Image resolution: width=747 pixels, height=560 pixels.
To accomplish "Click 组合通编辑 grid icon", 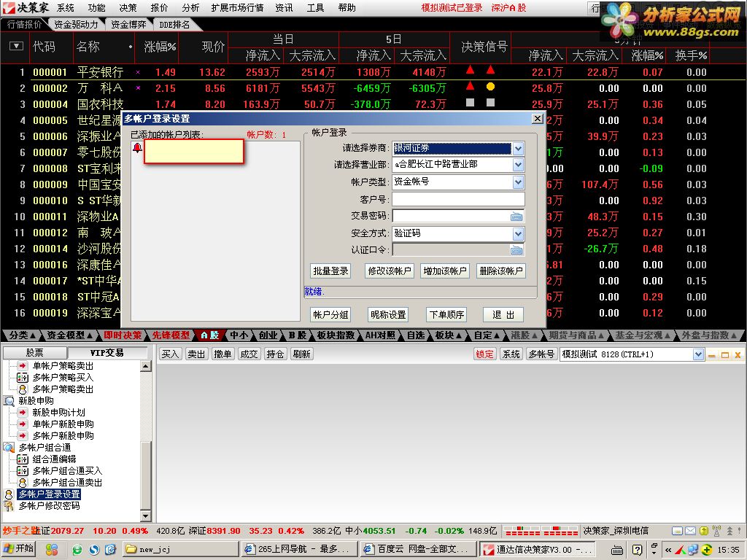I will 23,459.
